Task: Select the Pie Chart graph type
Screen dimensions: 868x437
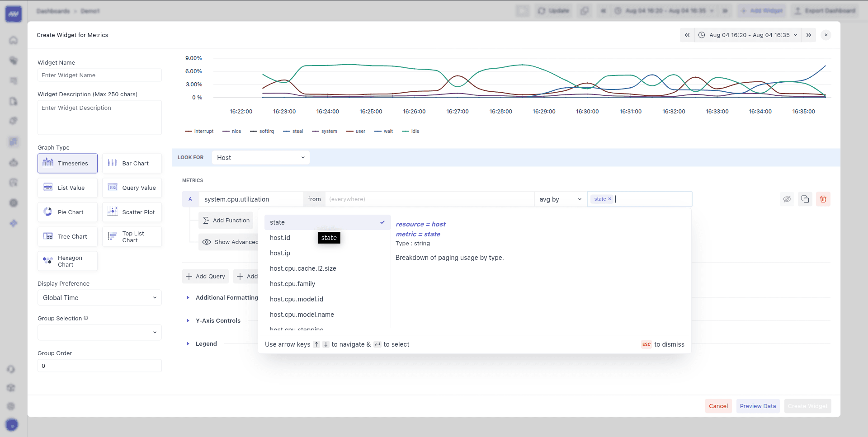Action: click(x=67, y=211)
